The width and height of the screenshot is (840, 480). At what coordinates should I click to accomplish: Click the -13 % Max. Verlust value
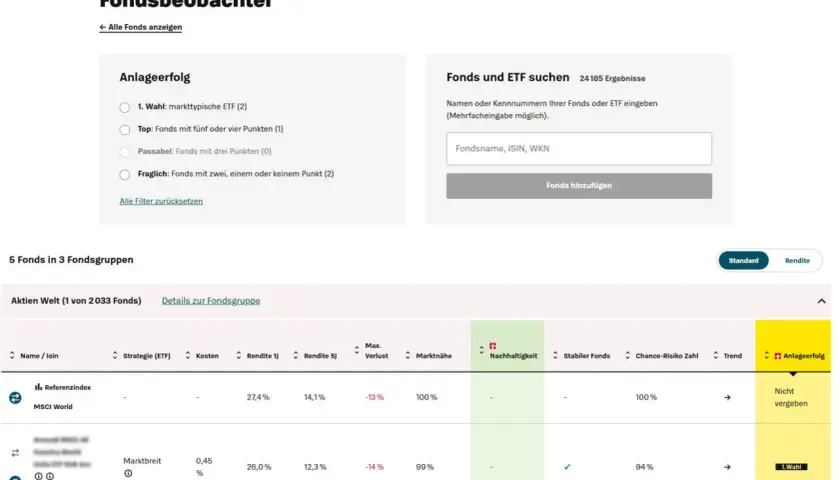(x=374, y=397)
